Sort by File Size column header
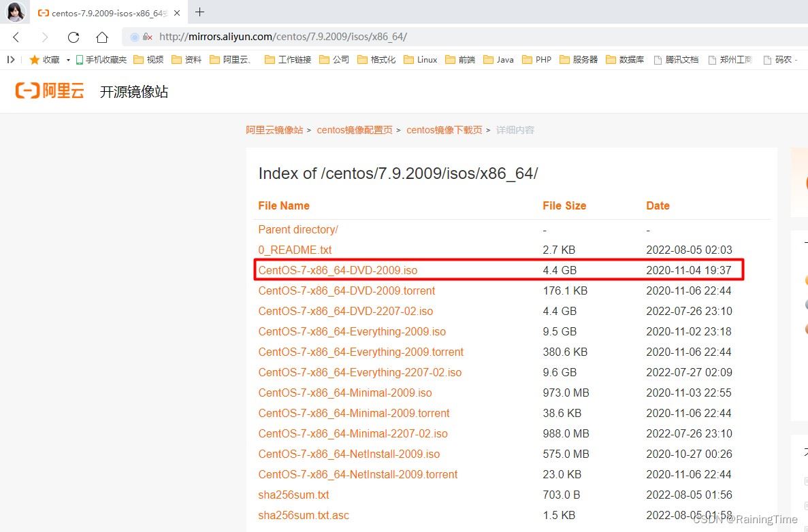808x532 pixels. click(564, 205)
